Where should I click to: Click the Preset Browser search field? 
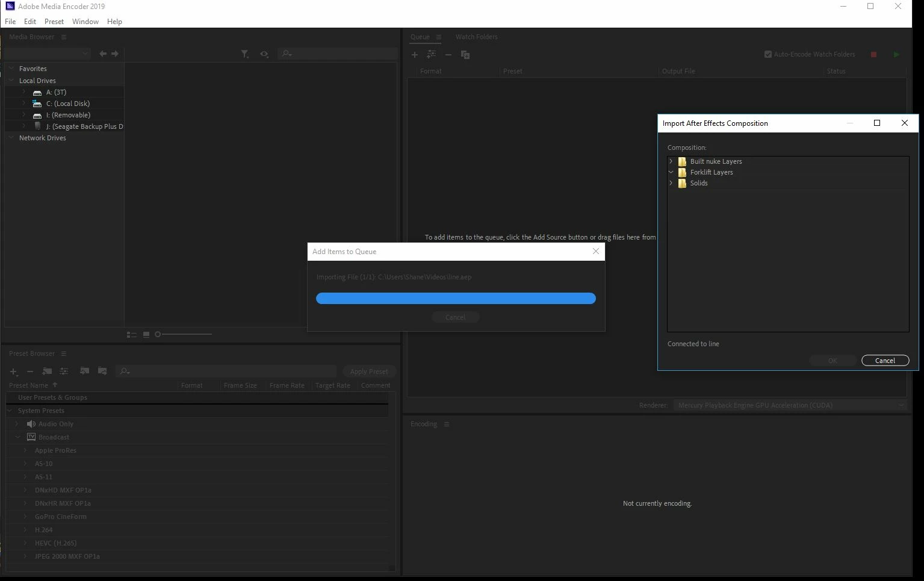click(x=226, y=371)
